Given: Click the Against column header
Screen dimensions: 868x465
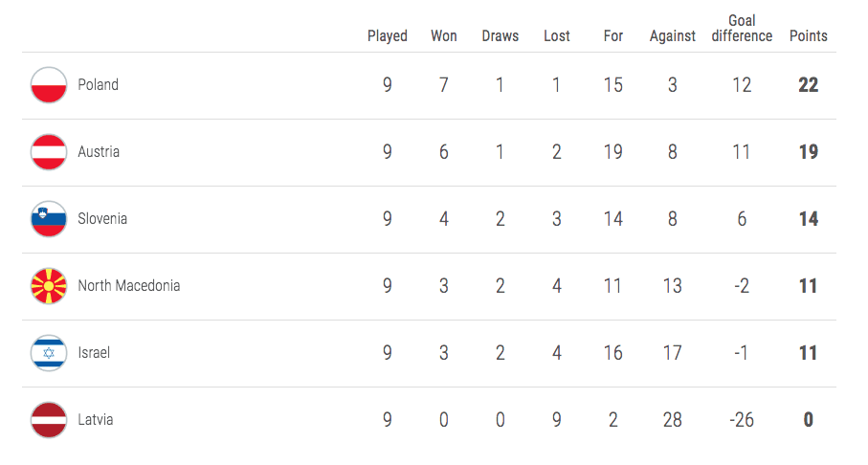Looking at the screenshot, I should tap(673, 36).
